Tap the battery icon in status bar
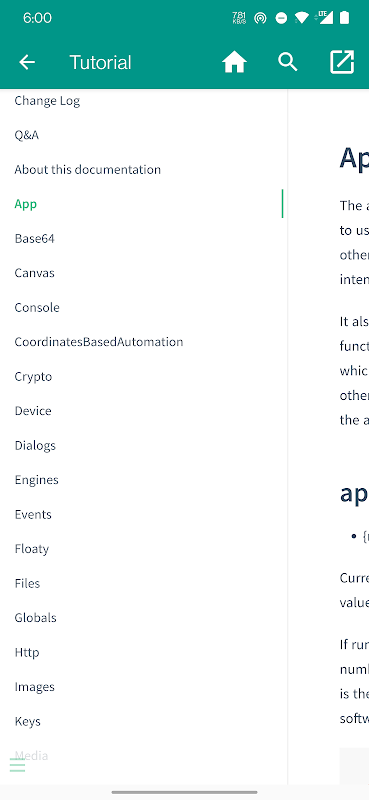Viewport: 369px width, 800px height. [x=345, y=18]
